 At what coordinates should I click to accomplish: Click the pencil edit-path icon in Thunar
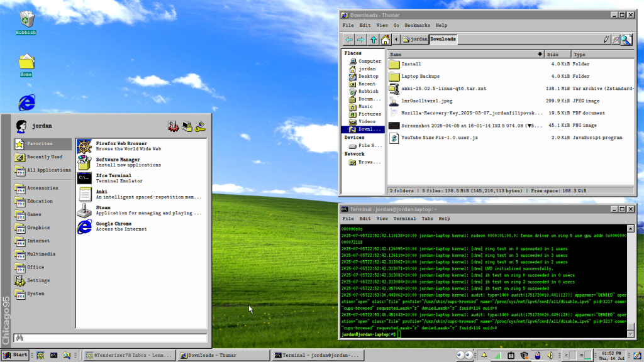click(606, 39)
